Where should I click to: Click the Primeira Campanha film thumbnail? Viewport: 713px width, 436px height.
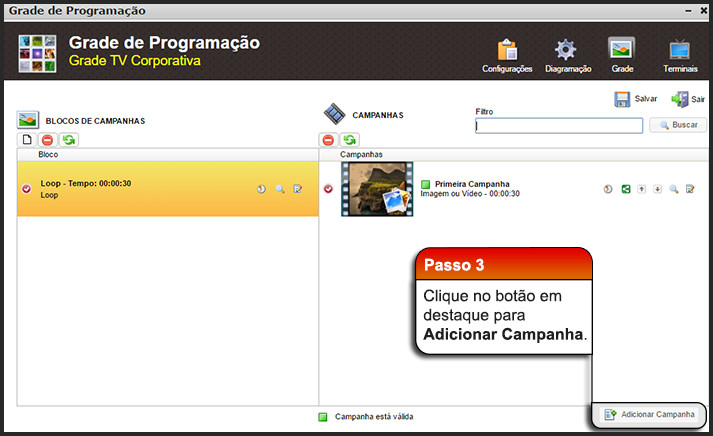click(377, 189)
